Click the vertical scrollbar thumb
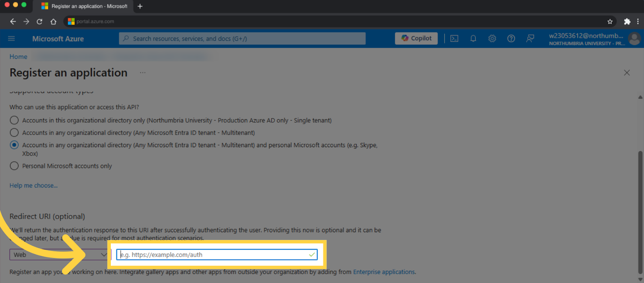The image size is (644, 283). pos(640,212)
